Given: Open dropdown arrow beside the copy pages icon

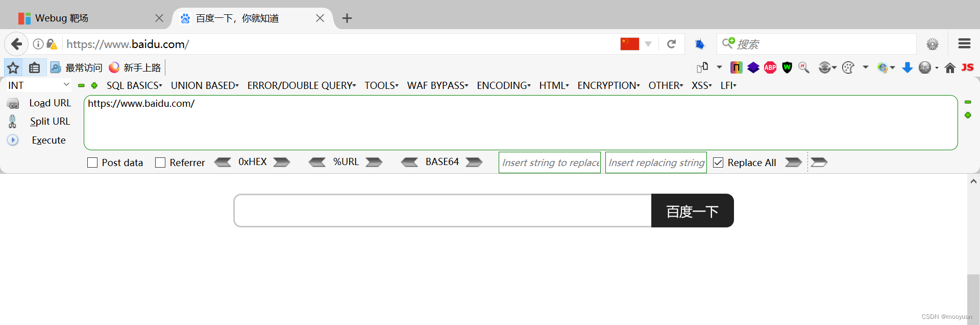Looking at the screenshot, I should (x=719, y=67).
